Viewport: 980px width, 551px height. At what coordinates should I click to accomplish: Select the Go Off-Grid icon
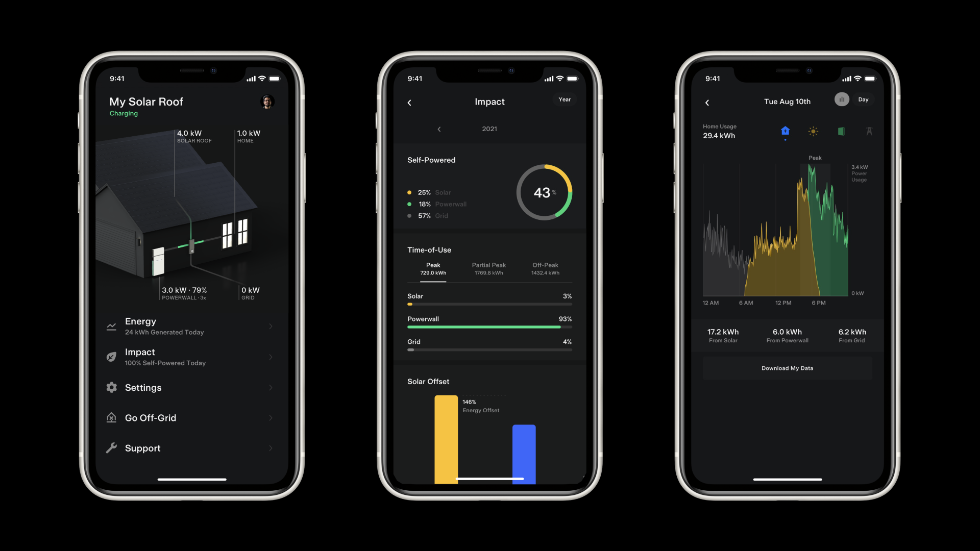[x=110, y=417]
